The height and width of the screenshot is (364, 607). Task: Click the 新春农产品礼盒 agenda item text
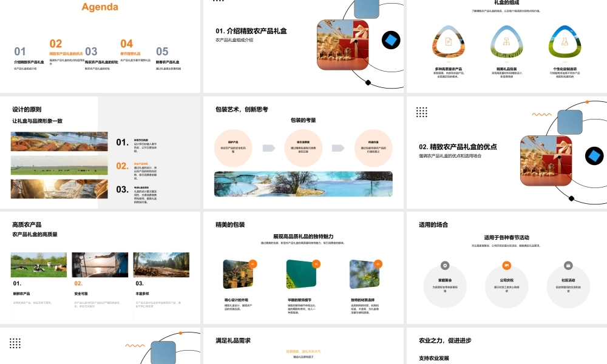tap(168, 62)
